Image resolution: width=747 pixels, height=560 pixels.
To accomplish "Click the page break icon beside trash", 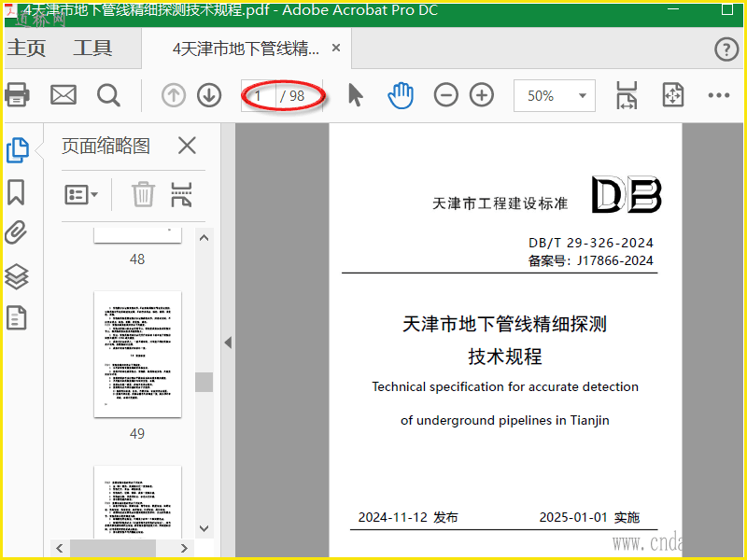I will click(181, 194).
